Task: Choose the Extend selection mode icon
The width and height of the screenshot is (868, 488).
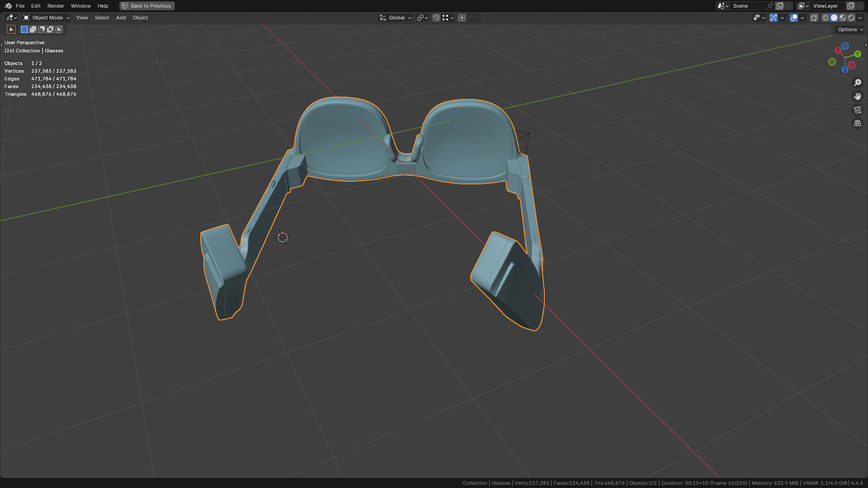Action: pyautogui.click(x=33, y=29)
